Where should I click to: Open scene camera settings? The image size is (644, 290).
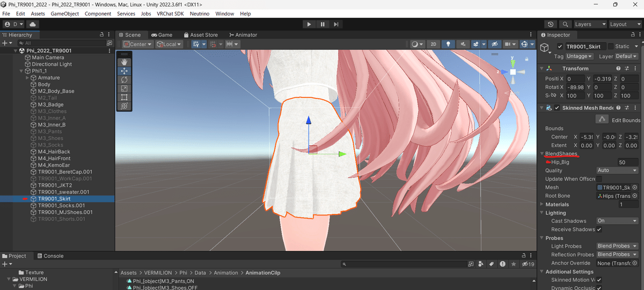click(511, 44)
